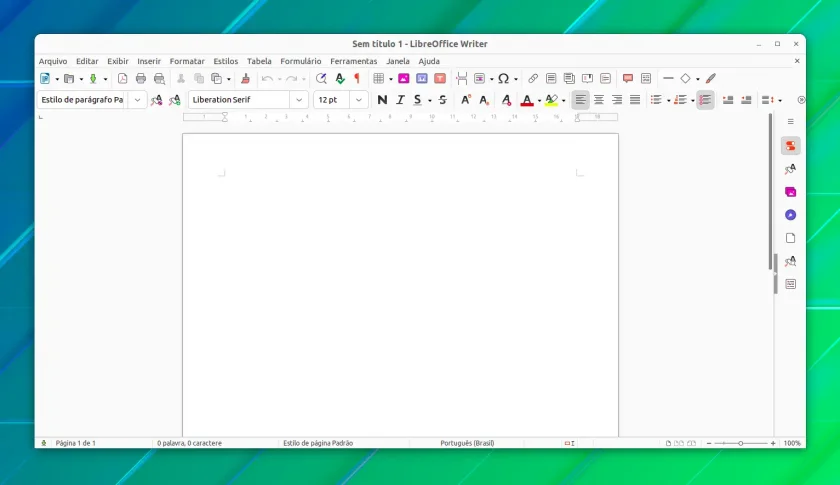Viewport: 840px width, 485px height.
Task: Insert special character Omega icon
Action: (503, 79)
